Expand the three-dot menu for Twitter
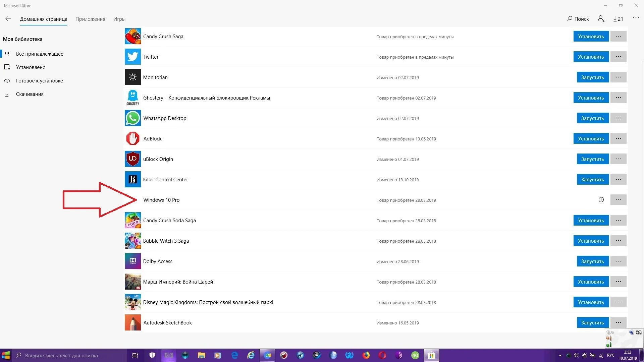 (619, 57)
